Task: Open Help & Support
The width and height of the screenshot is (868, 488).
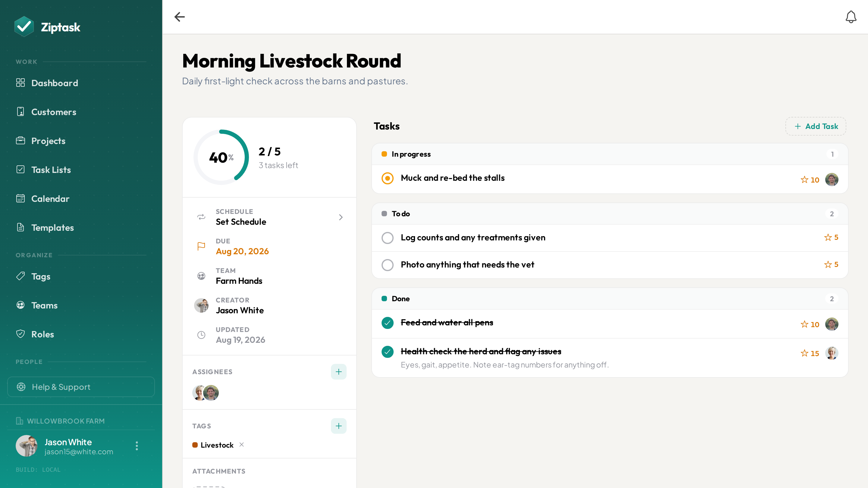Action: tap(81, 386)
